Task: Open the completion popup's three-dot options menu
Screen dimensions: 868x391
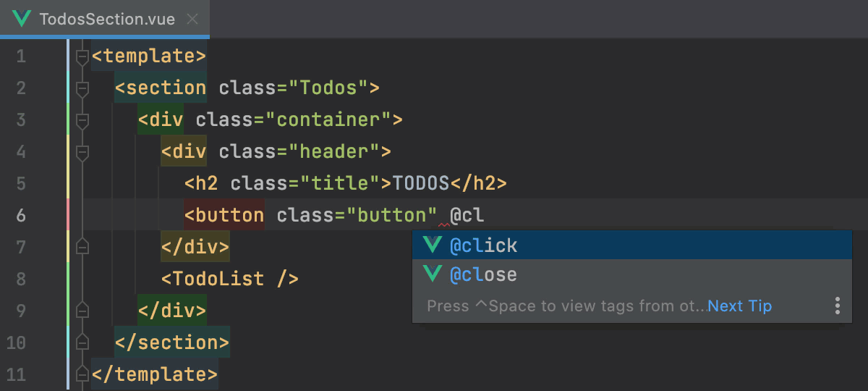Action: pos(837,306)
